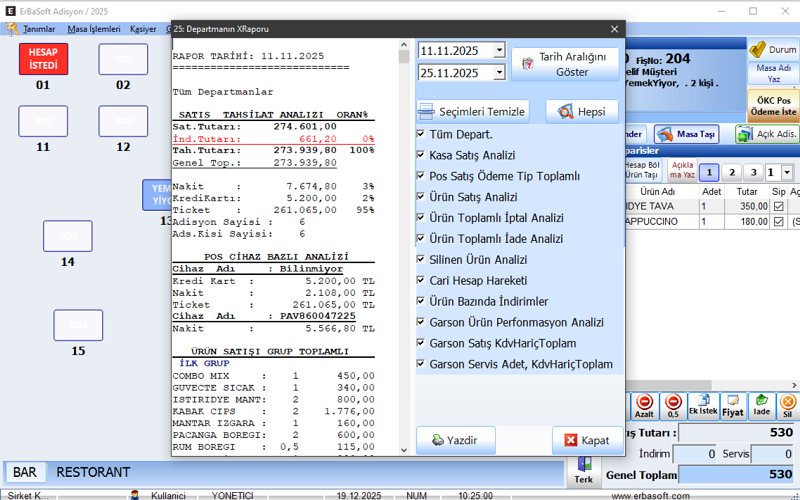Click the Ek İstek extra request icon

702,406
